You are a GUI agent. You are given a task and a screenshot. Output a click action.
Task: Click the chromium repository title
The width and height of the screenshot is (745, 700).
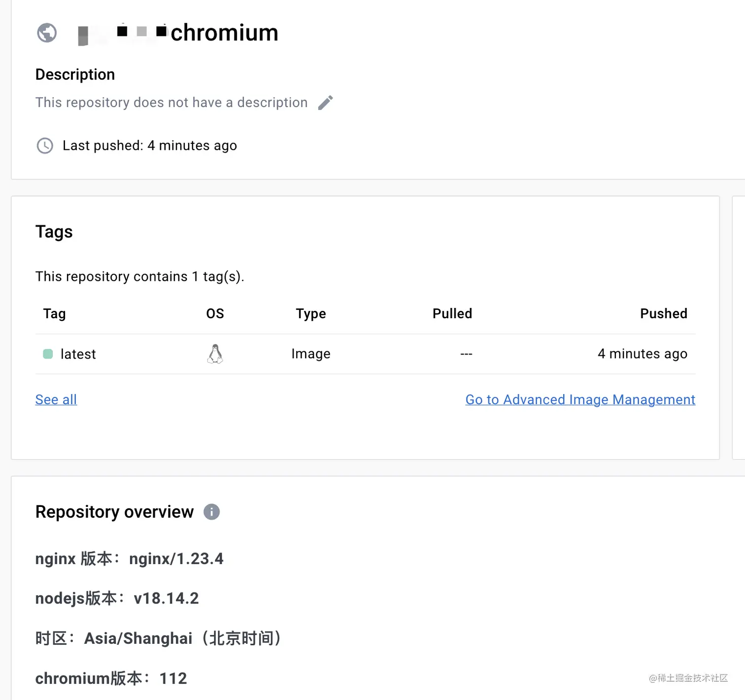coord(224,33)
